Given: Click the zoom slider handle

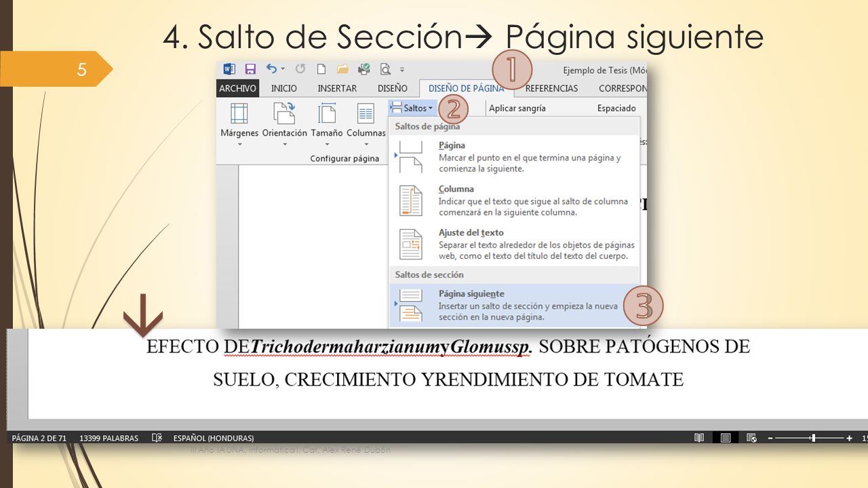Looking at the screenshot, I should coord(813,439).
